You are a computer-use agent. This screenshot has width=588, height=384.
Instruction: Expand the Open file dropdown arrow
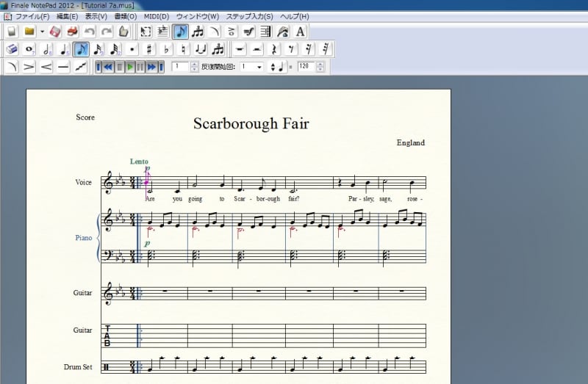pyautogui.click(x=42, y=32)
